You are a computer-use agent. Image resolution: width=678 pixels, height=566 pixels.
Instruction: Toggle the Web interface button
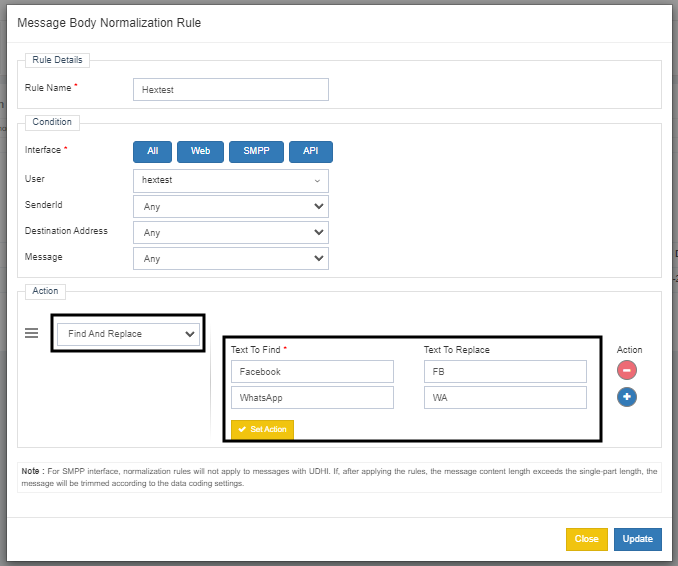click(x=200, y=151)
